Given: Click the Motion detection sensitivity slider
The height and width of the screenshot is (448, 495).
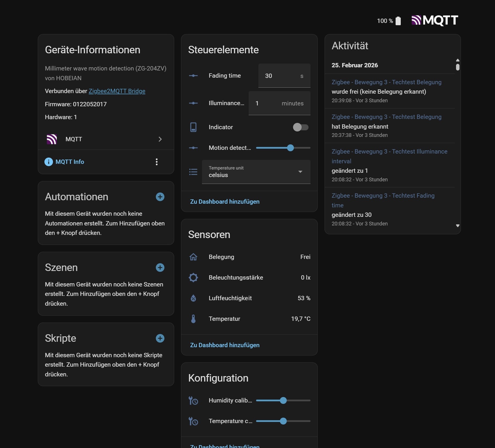Looking at the screenshot, I should click(283, 148).
